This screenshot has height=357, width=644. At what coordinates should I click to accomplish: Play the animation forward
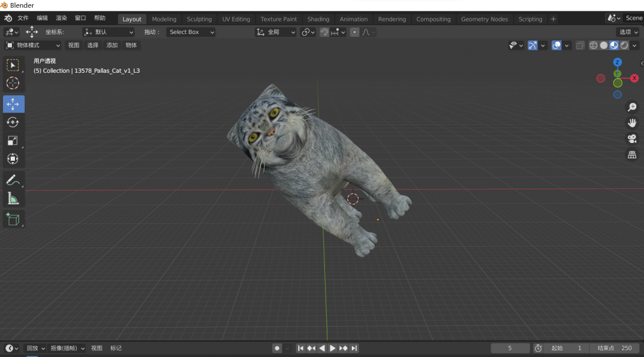(333, 349)
